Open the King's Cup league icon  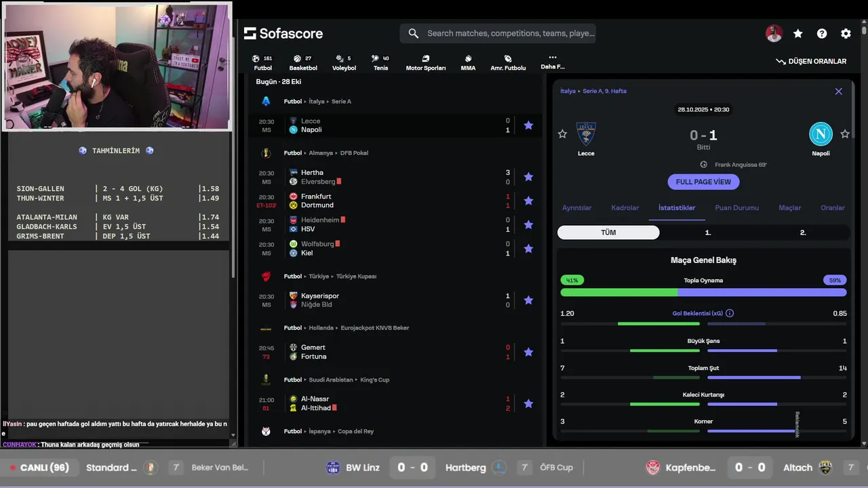(x=266, y=380)
